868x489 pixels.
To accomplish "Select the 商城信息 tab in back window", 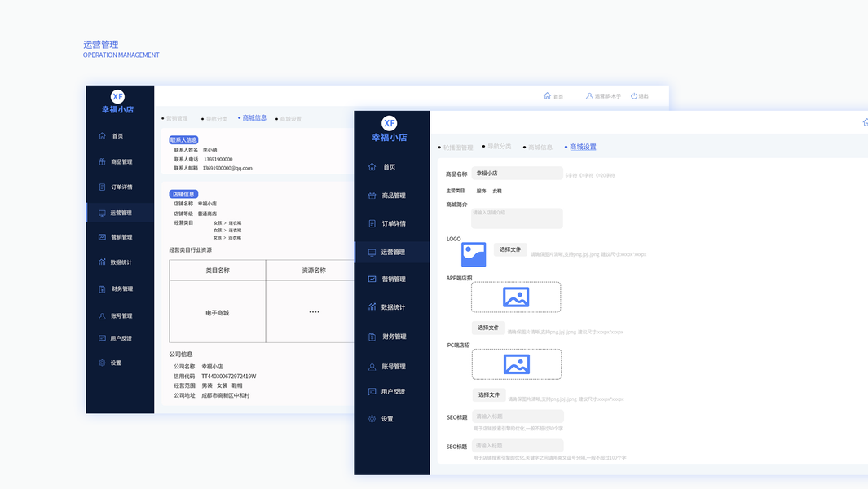I will [254, 117].
